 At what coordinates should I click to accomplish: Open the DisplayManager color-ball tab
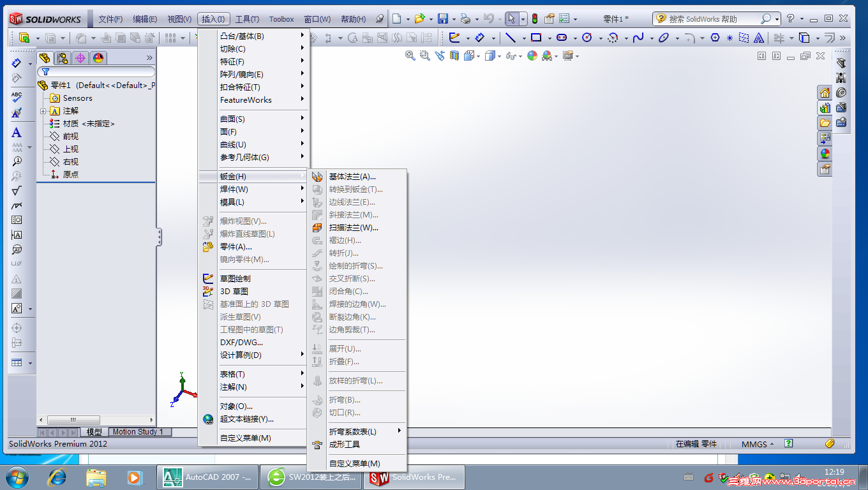pos(98,58)
